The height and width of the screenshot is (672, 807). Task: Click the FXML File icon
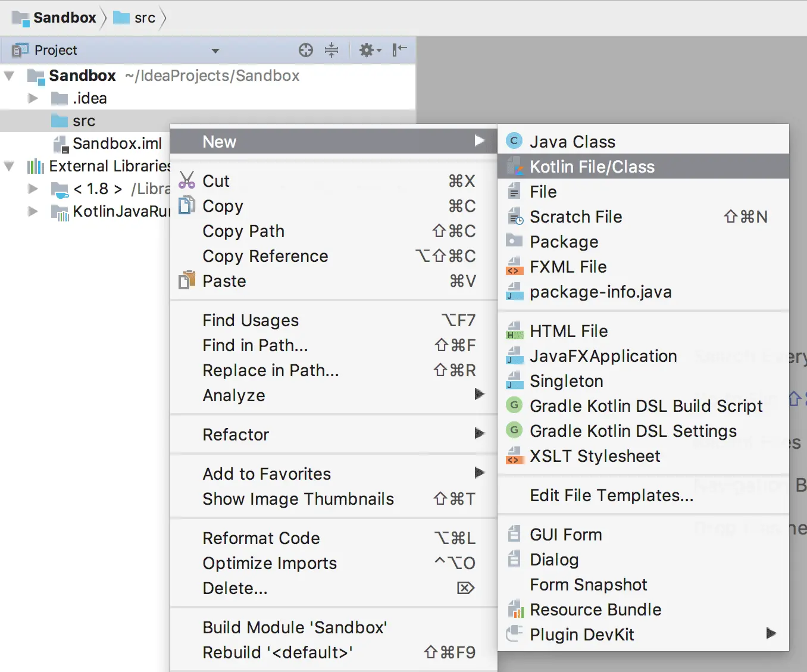coord(514,266)
